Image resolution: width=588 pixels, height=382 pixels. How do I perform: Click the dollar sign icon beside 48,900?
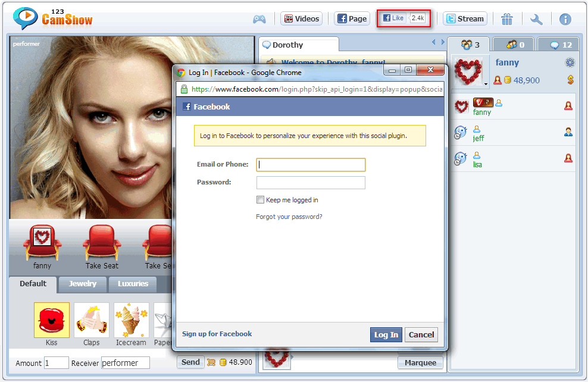click(x=570, y=80)
